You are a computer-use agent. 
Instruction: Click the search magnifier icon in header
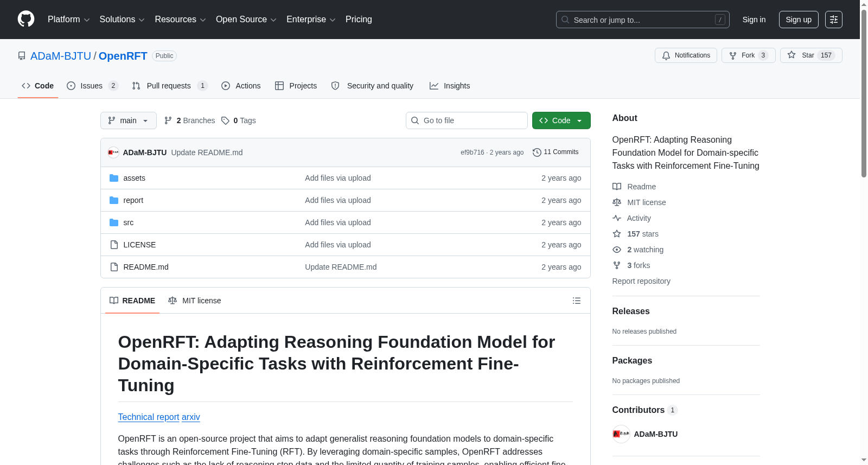click(565, 20)
